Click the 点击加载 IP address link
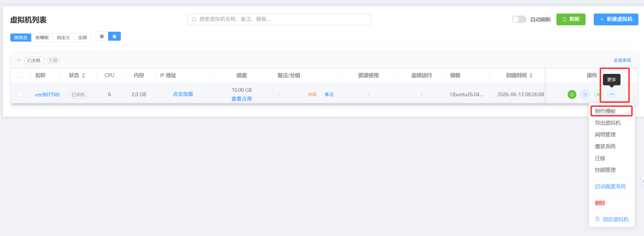This screenshot has height=236, width=644. tap(183, 94)
